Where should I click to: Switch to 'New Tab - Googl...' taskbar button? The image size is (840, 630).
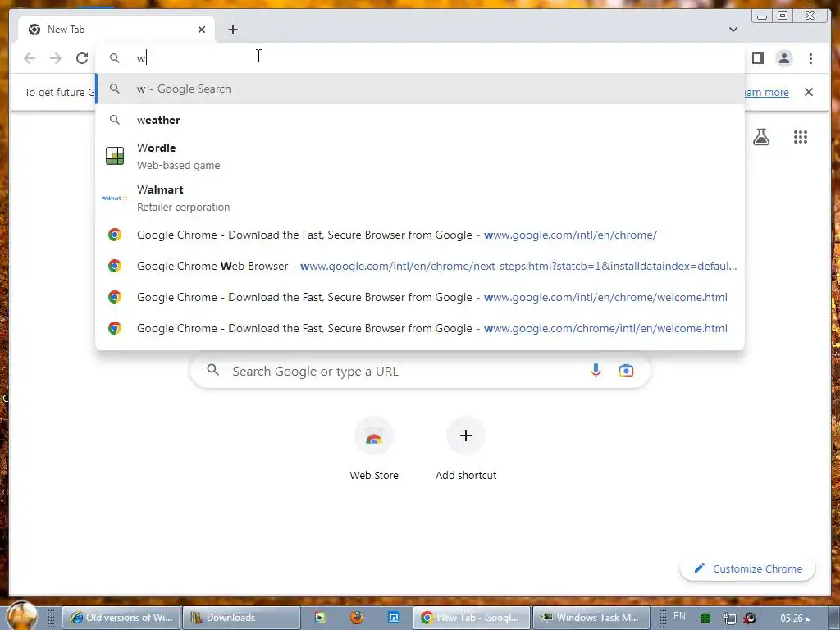(x=472, y=618)
